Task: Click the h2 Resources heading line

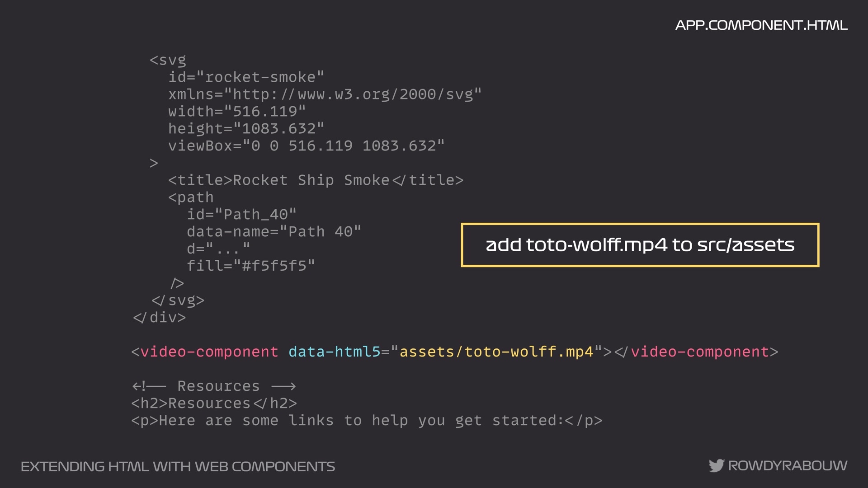Action: click(214, 403)
